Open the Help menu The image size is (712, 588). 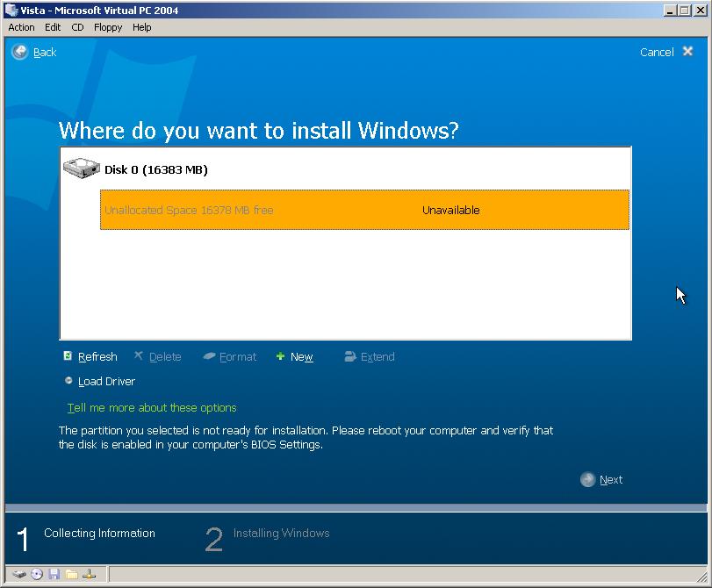[141, 27]
